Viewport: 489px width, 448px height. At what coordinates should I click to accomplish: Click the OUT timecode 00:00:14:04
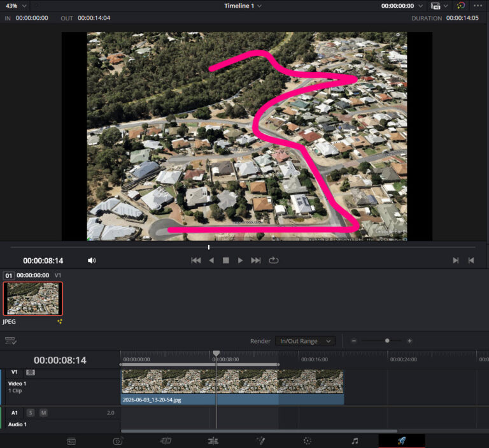tap(94, 18)
